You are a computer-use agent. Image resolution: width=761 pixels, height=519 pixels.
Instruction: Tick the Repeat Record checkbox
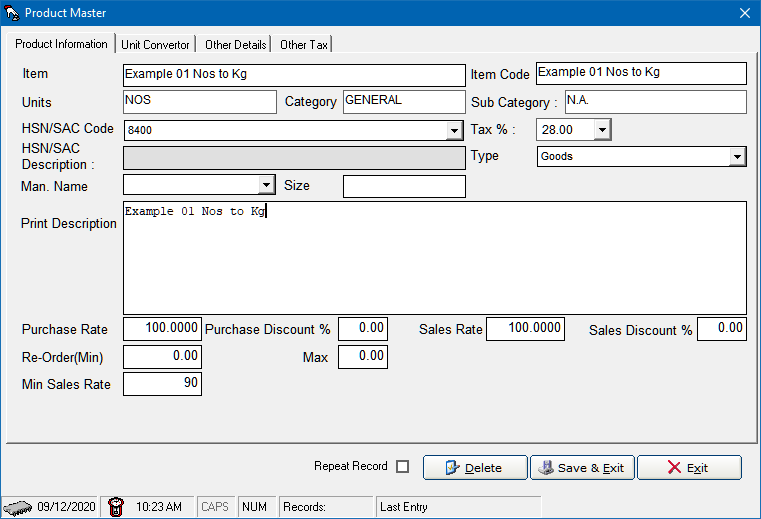(x=402, y=467)
